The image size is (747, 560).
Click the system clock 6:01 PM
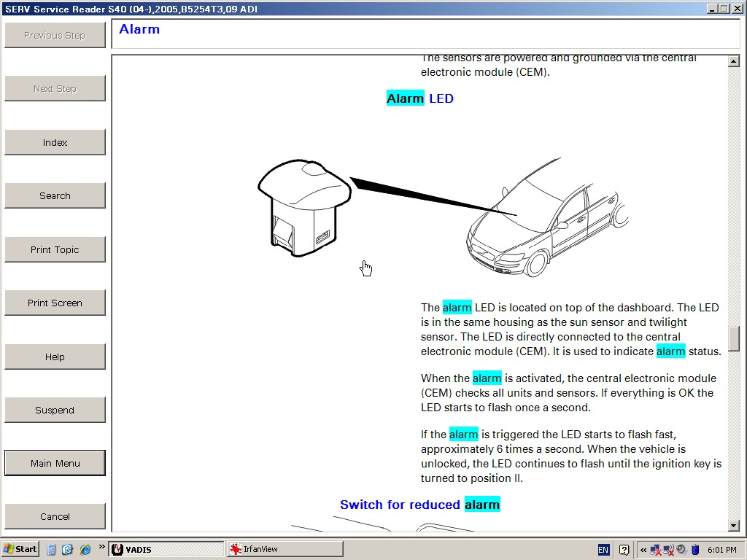(x=721, y=550)
